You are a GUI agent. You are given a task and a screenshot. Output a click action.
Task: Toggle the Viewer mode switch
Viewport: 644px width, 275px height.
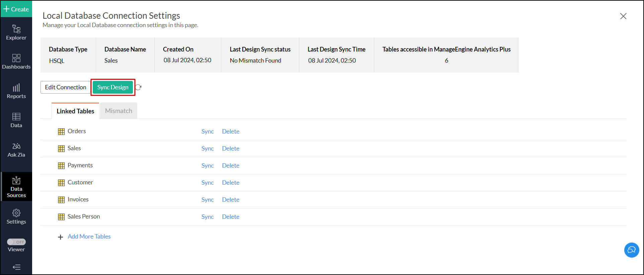click(x=16, y=242)
